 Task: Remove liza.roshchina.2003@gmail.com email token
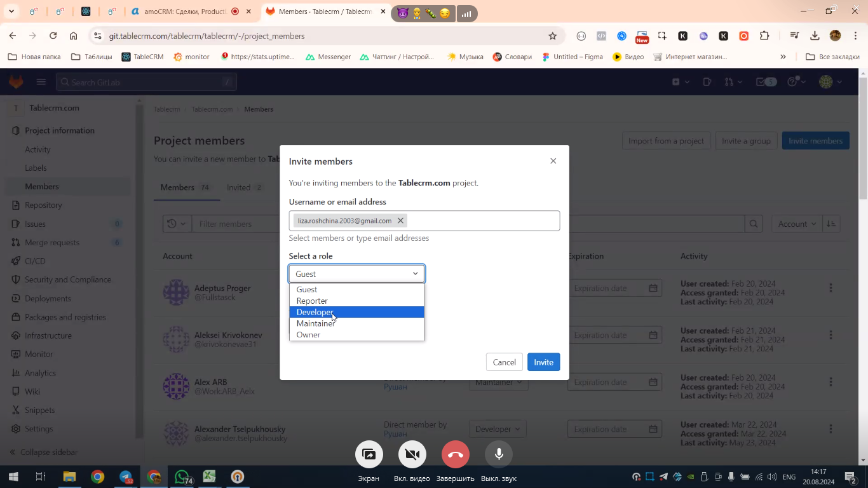[x=400, y=220]
